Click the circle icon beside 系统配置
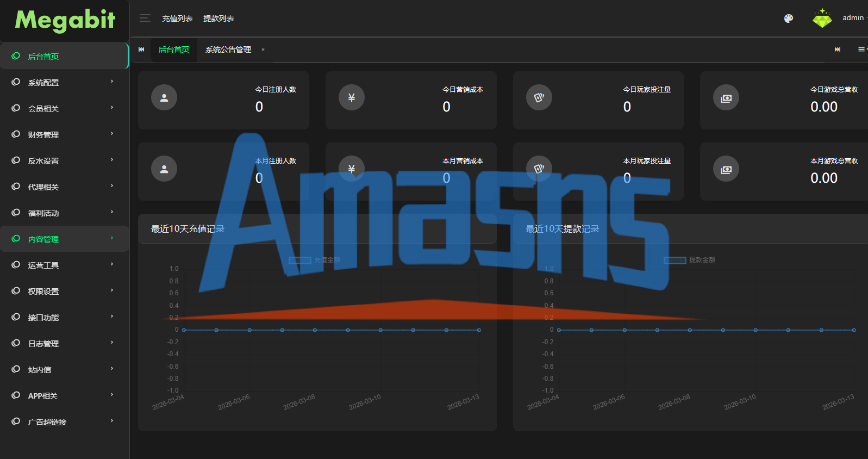The width and height of the screenshot is (868, 459). (16, 82)
